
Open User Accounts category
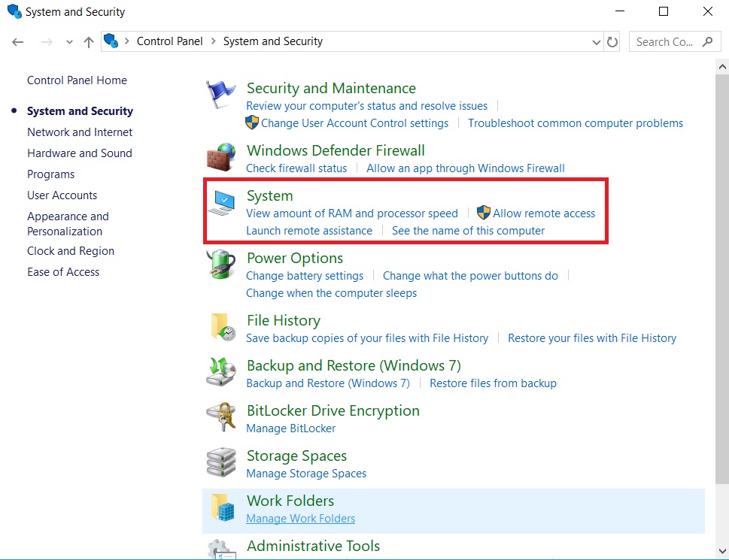pyautogui.click(x=62, y=195)
